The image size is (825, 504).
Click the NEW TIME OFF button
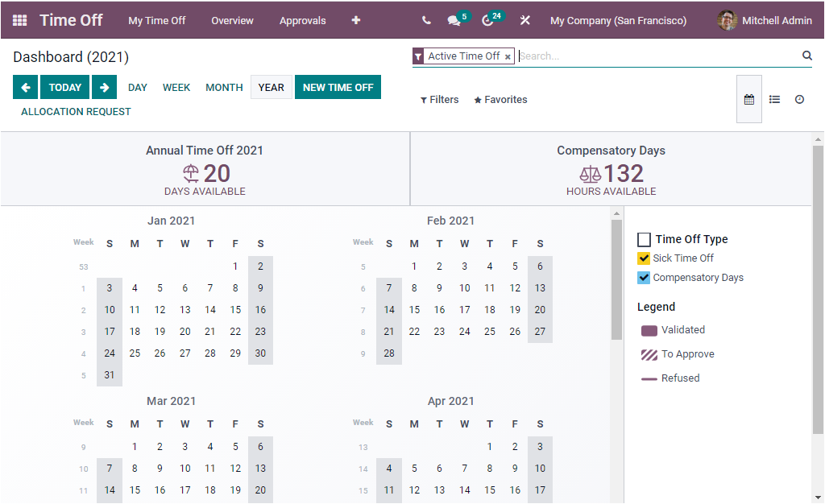tap(338, 87)
